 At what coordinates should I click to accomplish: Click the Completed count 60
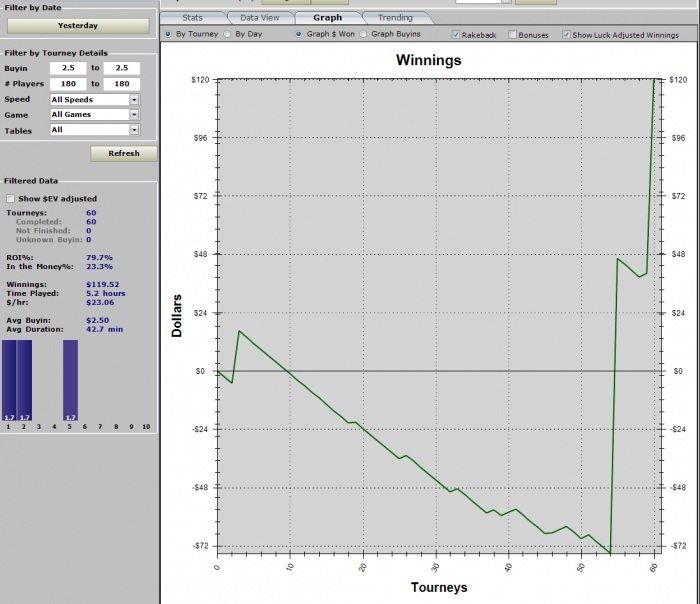(x=91, y=222)
